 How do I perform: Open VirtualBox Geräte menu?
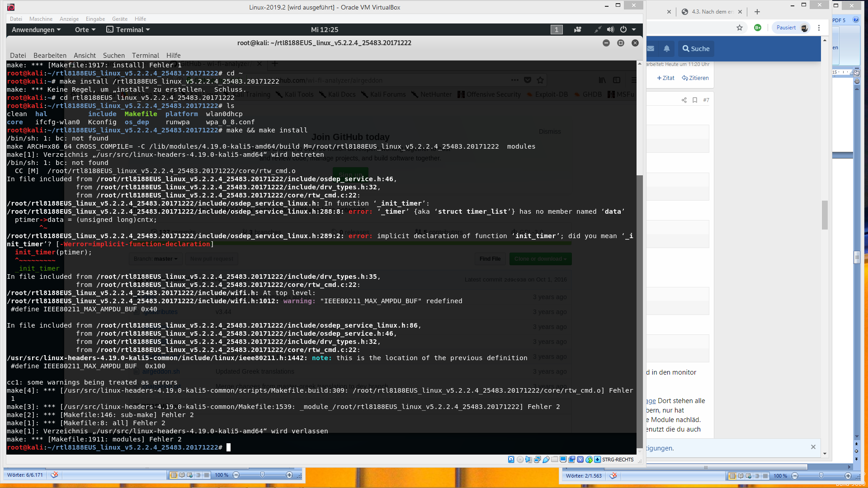coord(119,19)
